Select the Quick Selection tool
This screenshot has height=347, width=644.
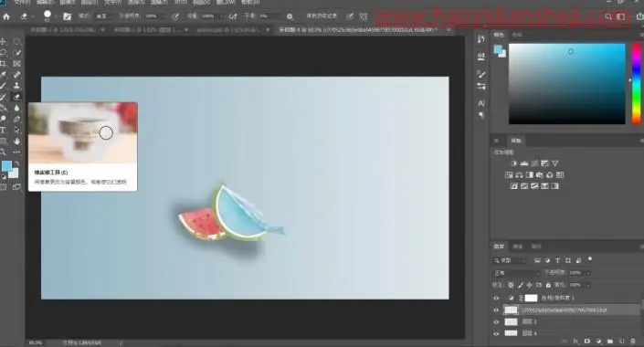16,53
